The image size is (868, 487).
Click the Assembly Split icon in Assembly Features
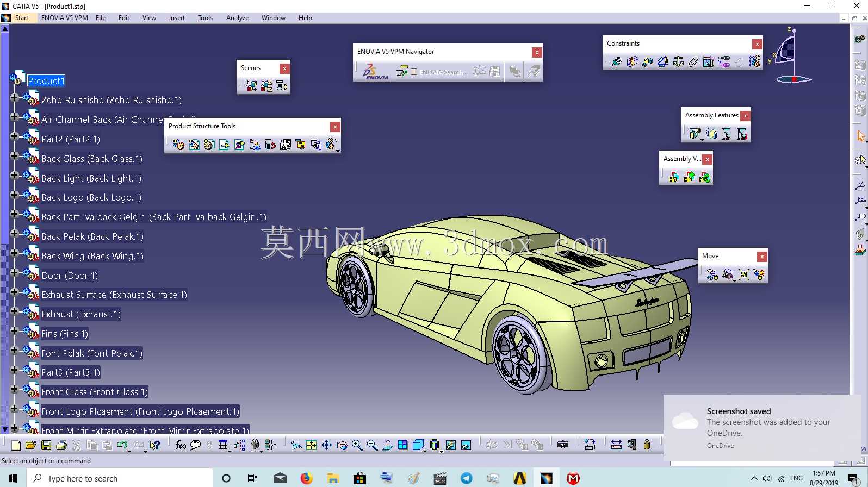(695, 134)
